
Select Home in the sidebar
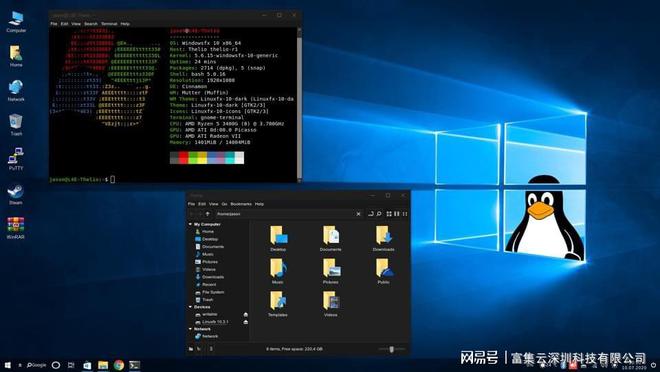(x=205, y=231)
